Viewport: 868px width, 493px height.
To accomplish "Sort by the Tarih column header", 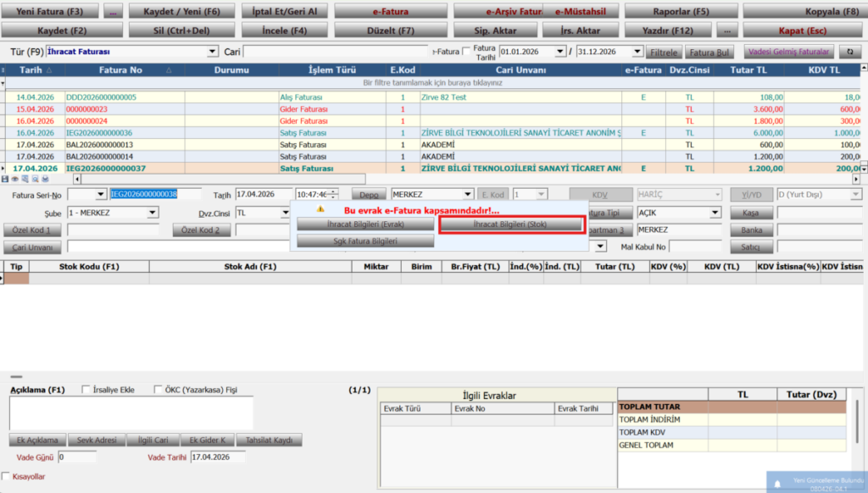I will [x=35, y=70].
